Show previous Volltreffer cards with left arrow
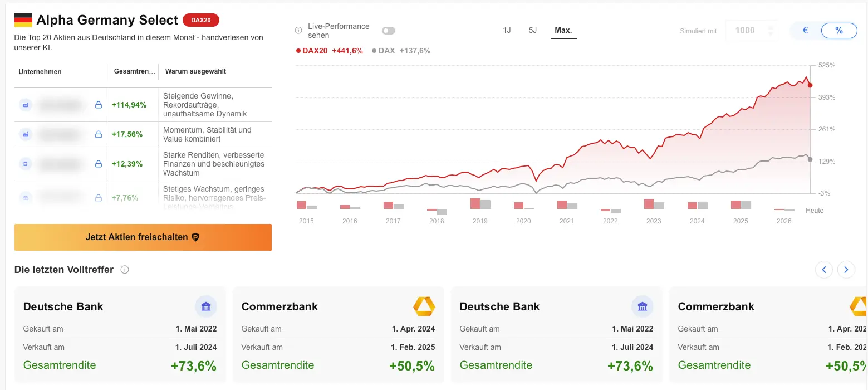This screenshot has height=390, width=868. [x=824, y=270]
